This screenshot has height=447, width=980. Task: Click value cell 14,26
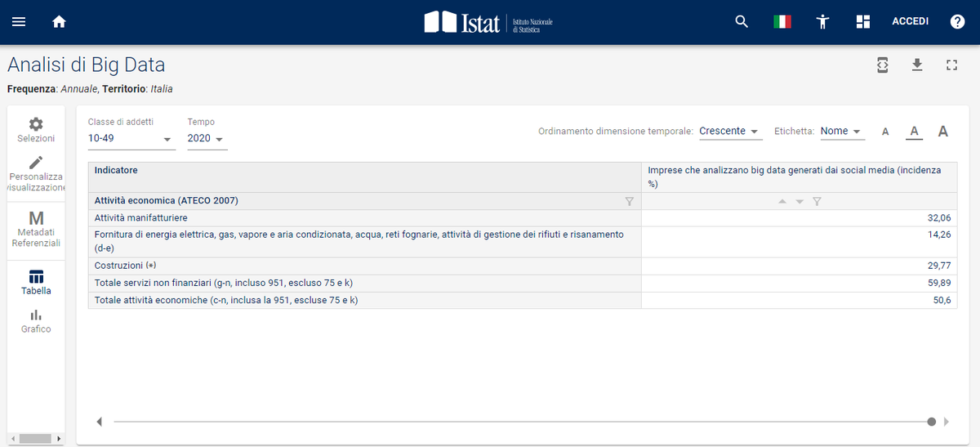pos(800,242)
